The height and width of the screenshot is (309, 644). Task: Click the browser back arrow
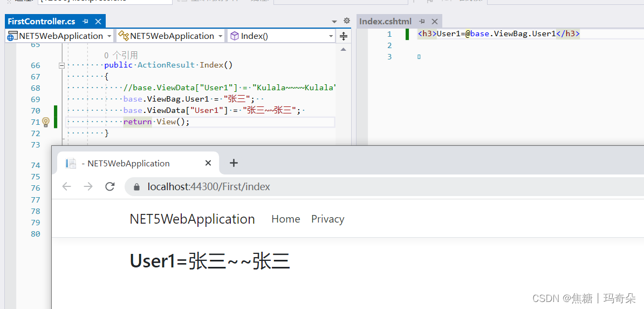66,186
